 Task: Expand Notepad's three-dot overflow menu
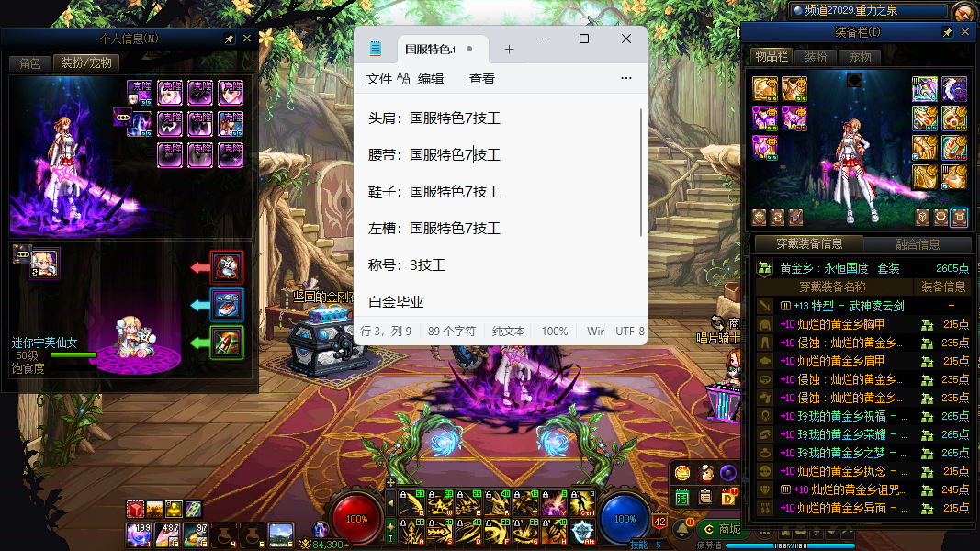pyautogui.click(x=626, y=79)
